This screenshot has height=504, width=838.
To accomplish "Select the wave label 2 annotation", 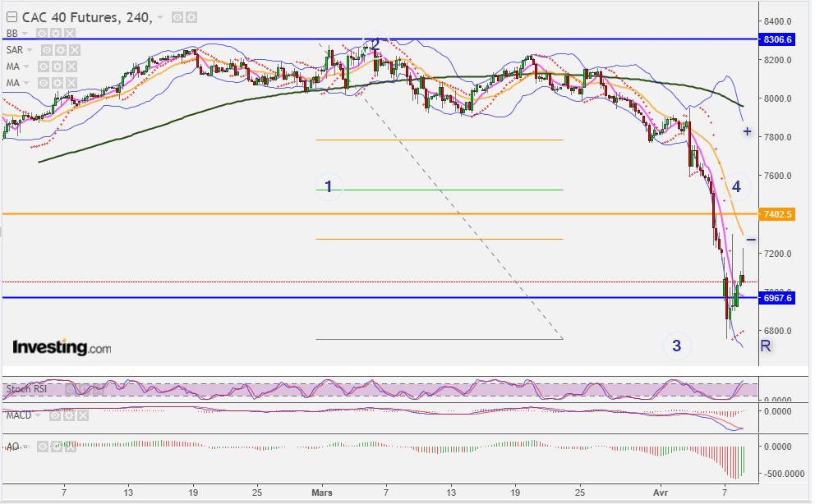I will [375, 44].
